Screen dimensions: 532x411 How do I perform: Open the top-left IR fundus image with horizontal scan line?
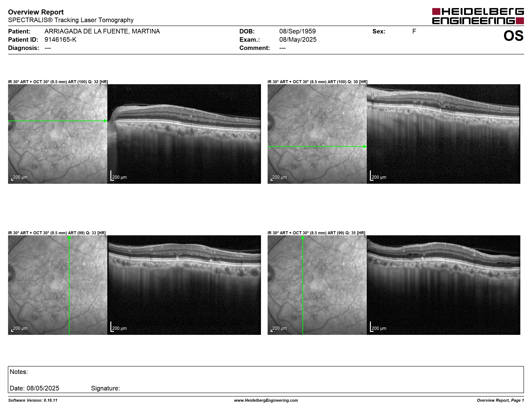pyautogui.click(x=57, y=134)
